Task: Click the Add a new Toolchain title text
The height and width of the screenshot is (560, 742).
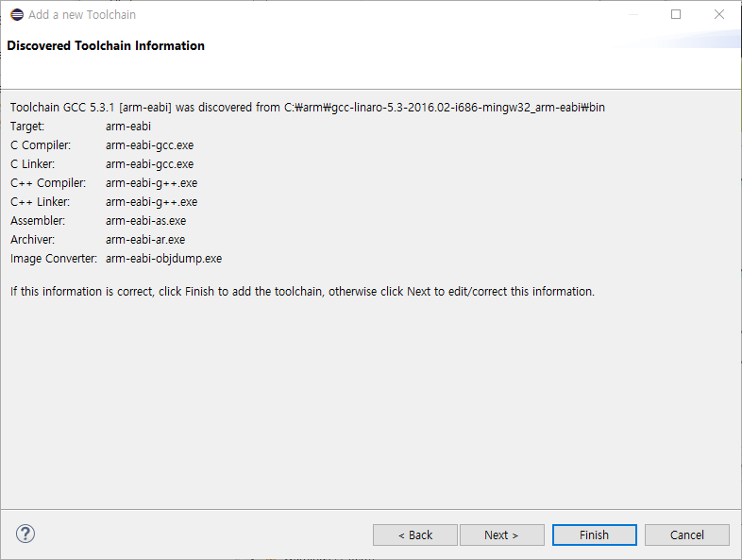Action: 82,15
